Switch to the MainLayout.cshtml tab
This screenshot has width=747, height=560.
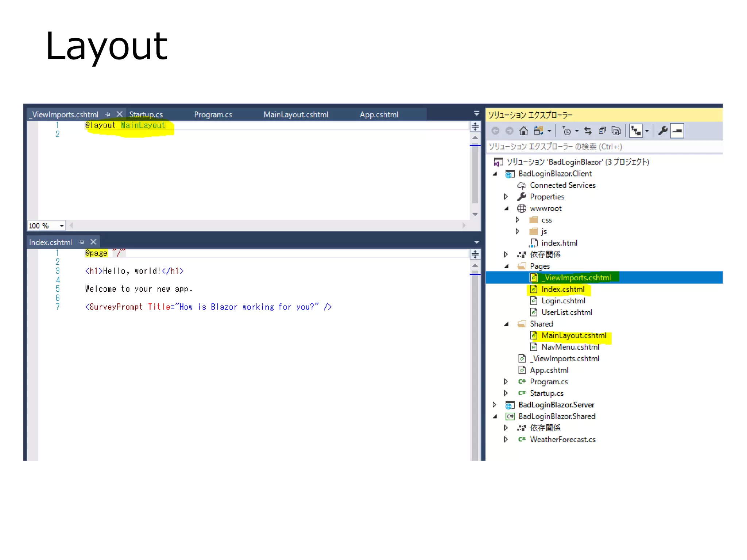(295, 114)
